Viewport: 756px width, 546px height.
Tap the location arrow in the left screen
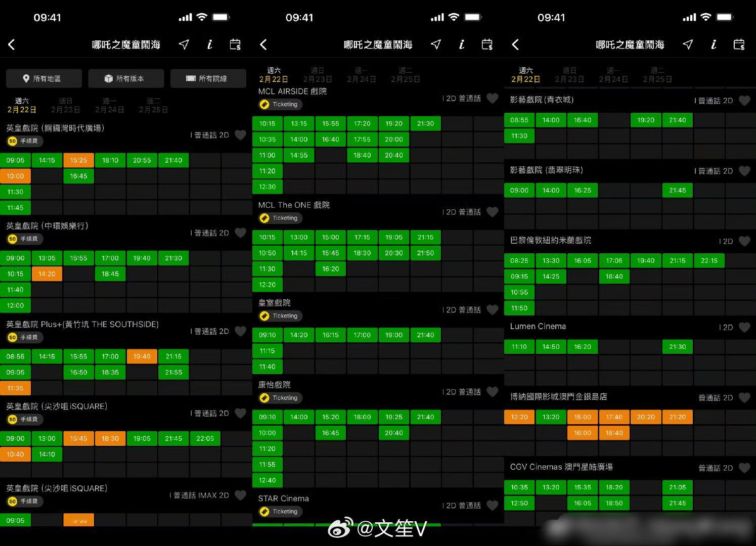click(x=184, y=44)
